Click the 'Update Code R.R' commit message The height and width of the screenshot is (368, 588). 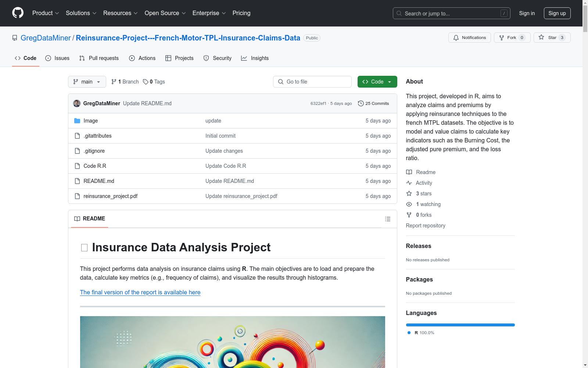[226, 166]
